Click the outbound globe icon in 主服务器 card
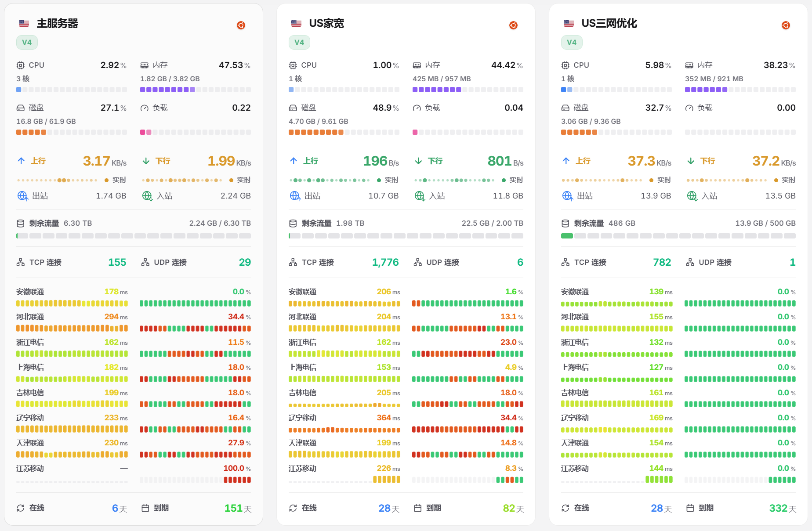This screenshot has height=531, width=812. pos(22,196)
